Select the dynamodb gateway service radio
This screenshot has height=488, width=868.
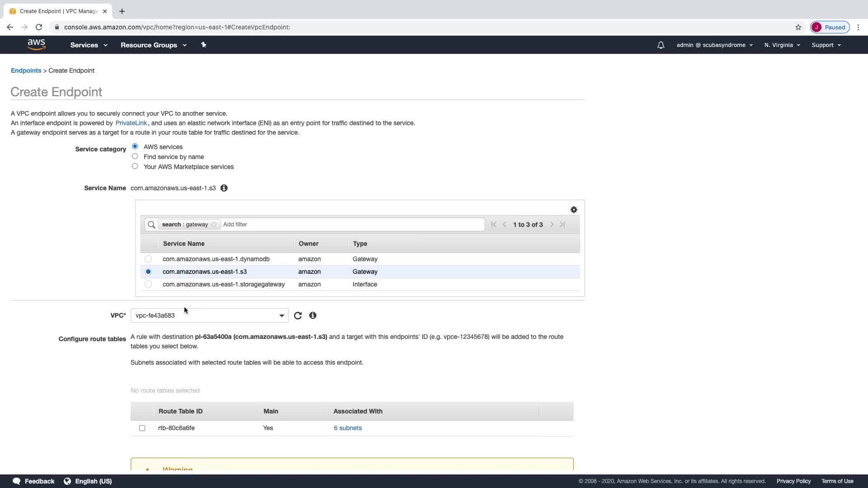click(x=148, y=259)
